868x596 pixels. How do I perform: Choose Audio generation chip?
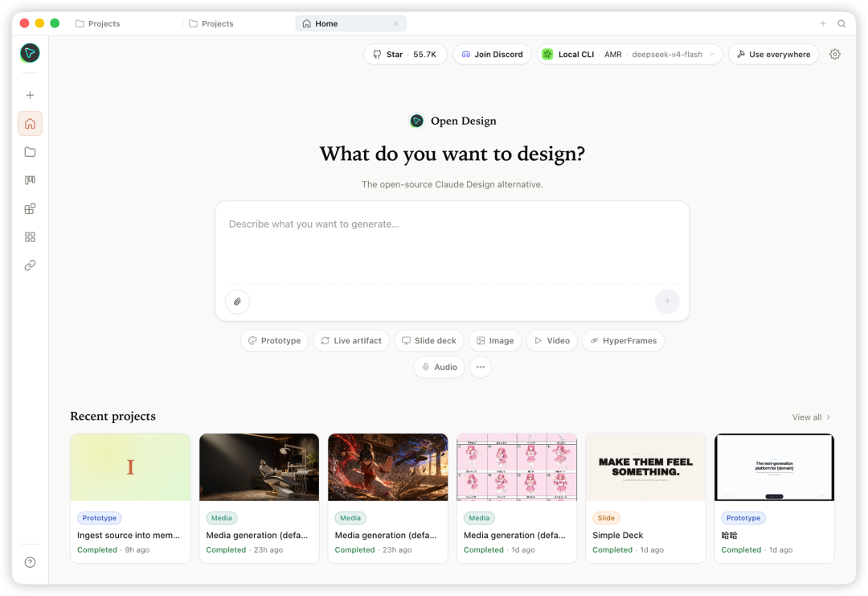click(440, 367)
